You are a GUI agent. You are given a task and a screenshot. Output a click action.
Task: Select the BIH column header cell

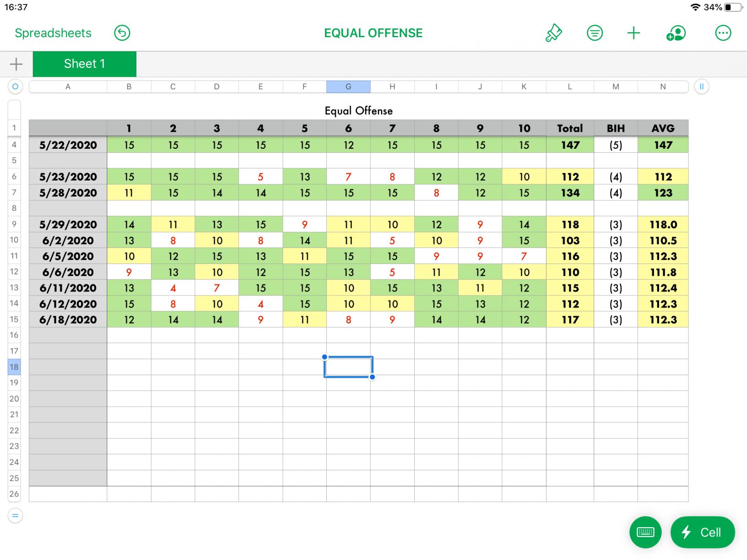616,128
